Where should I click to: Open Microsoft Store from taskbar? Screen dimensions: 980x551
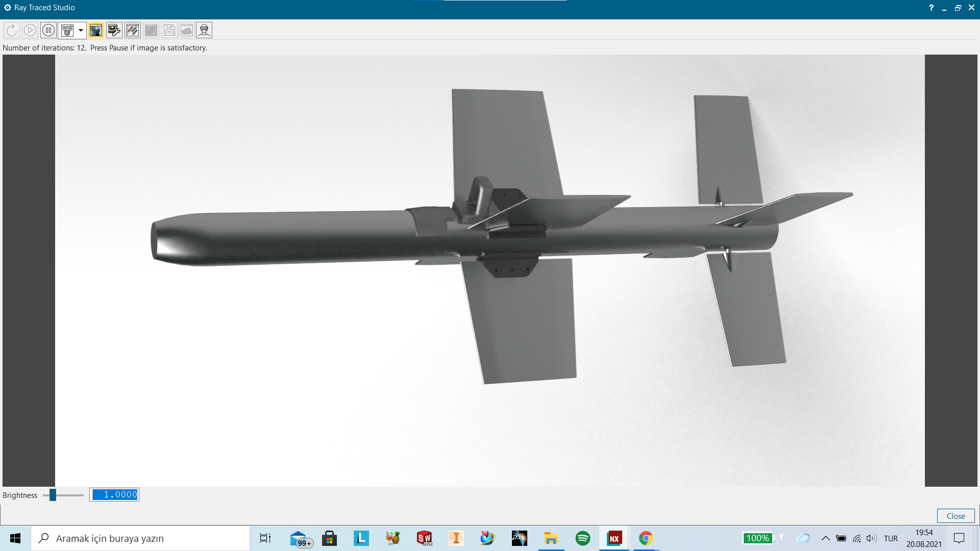click(330, 538)
